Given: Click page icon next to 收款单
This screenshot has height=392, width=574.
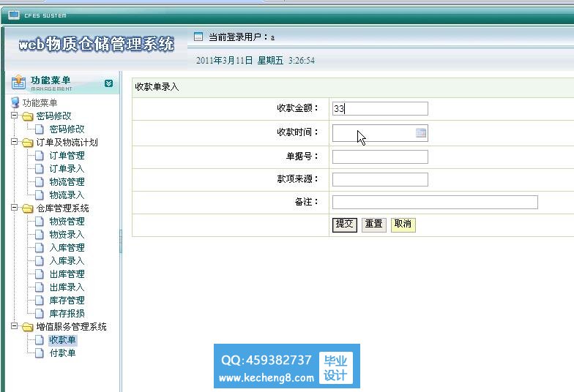Looking at the screenshot, I should pyautogui.click(x=40, y=340).
